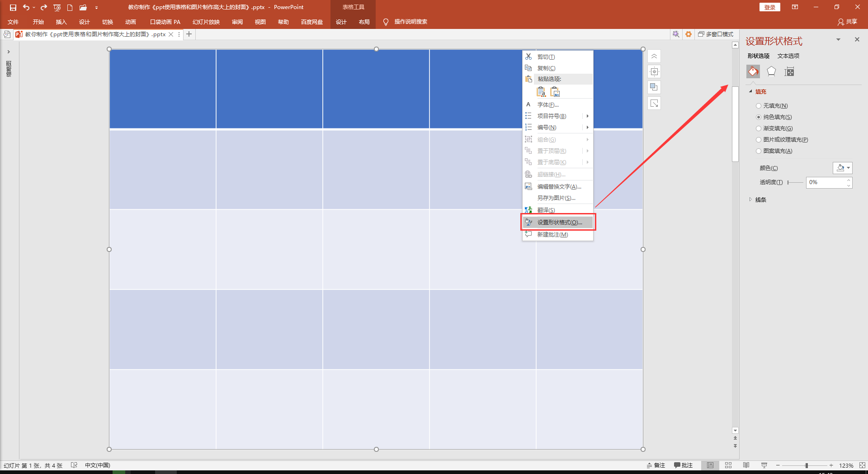Toggle 批注 comments pane in status bar

[683, 465]
